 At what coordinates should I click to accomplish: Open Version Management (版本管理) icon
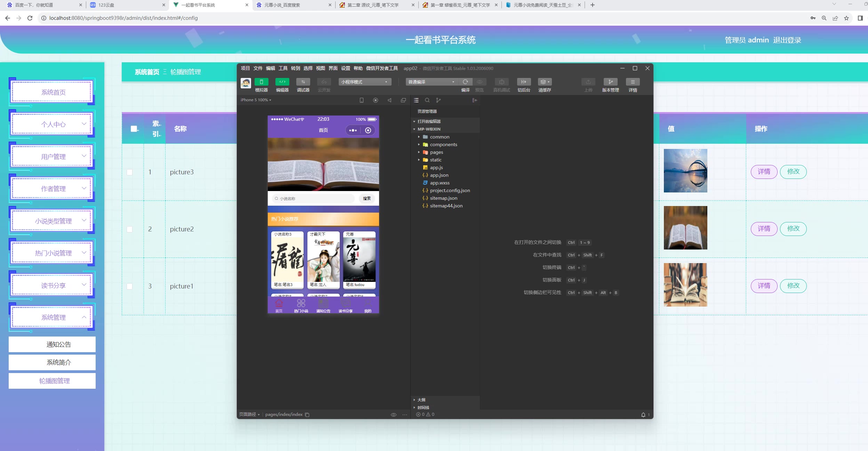(610, 82)
